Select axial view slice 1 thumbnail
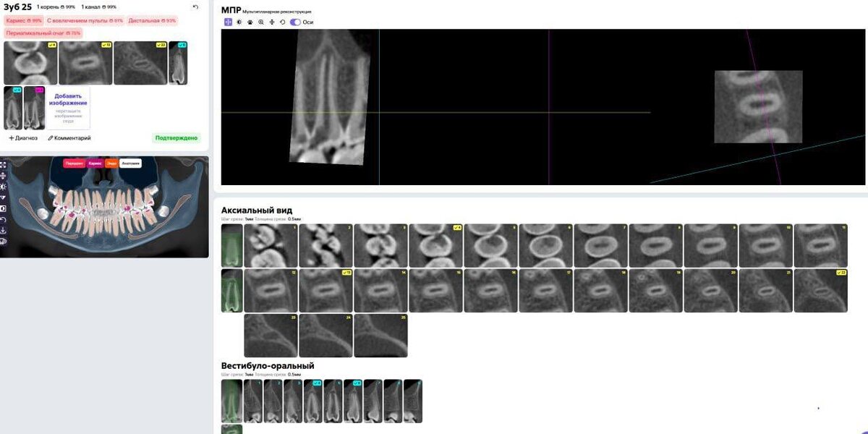 [x=271, y=246]
